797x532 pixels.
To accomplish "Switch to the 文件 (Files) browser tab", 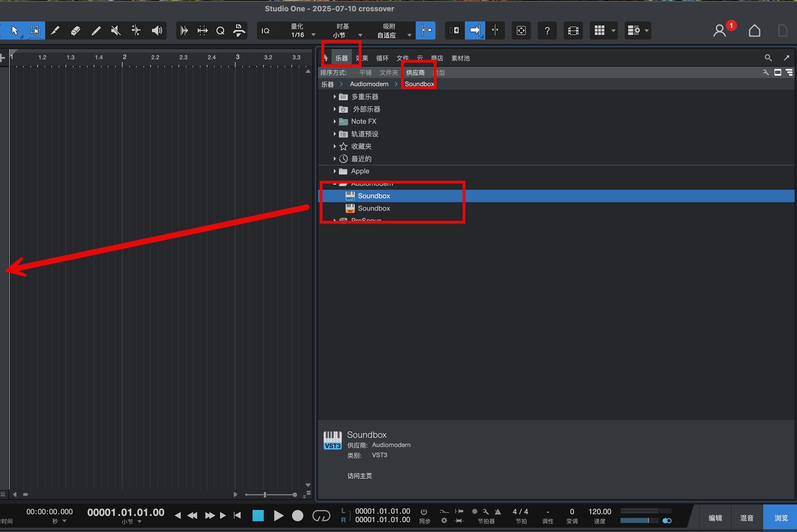I will (x=402, y=58).
